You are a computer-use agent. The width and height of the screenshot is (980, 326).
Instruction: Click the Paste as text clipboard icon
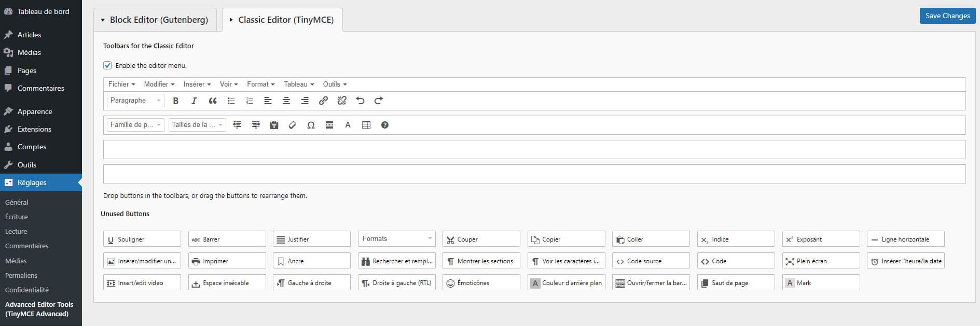[274, 125]
